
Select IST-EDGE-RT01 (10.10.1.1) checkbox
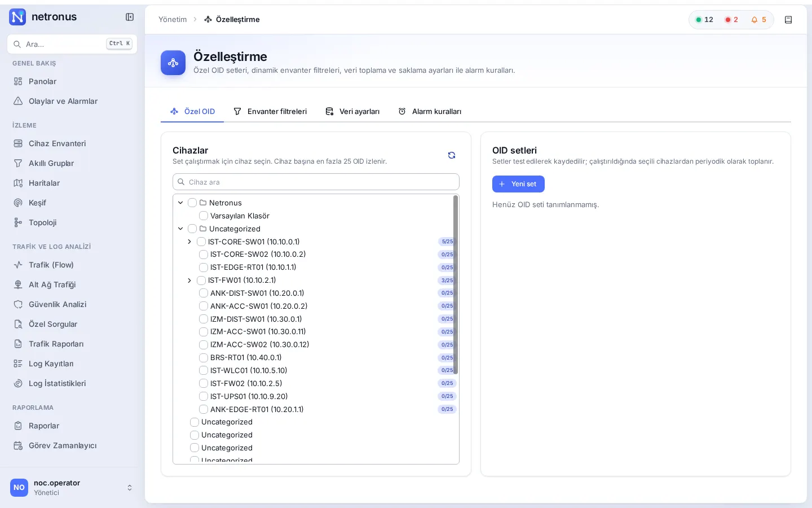click(x=204, y=268)
